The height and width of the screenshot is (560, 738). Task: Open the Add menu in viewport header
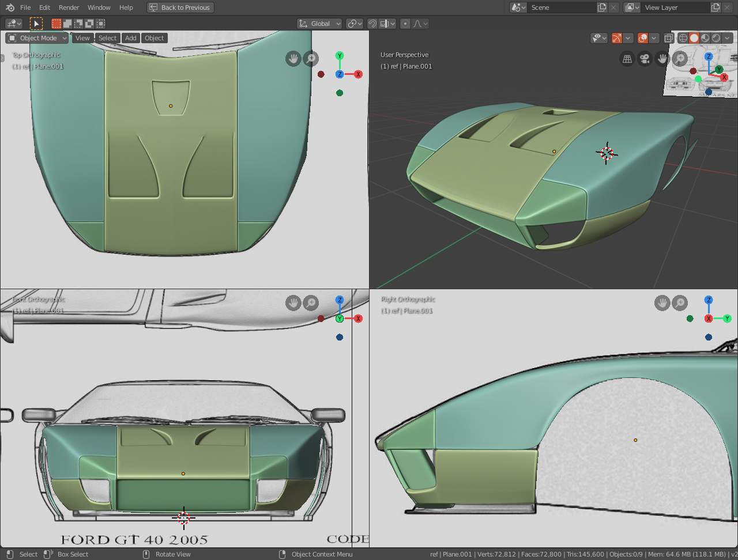coord(131,38)
